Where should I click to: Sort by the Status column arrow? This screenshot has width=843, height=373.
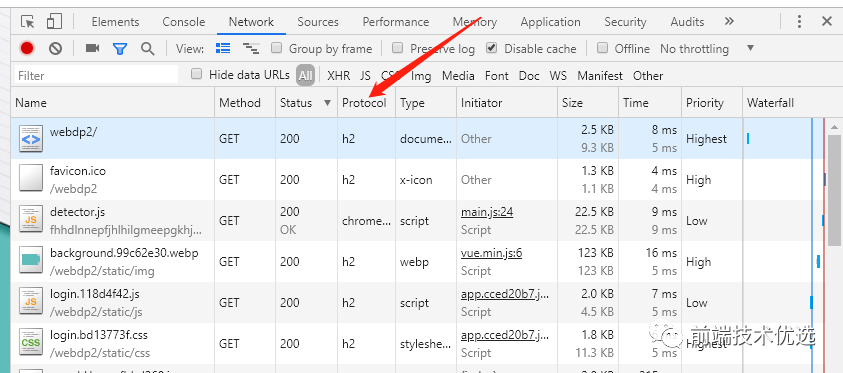tap(327, 103)
